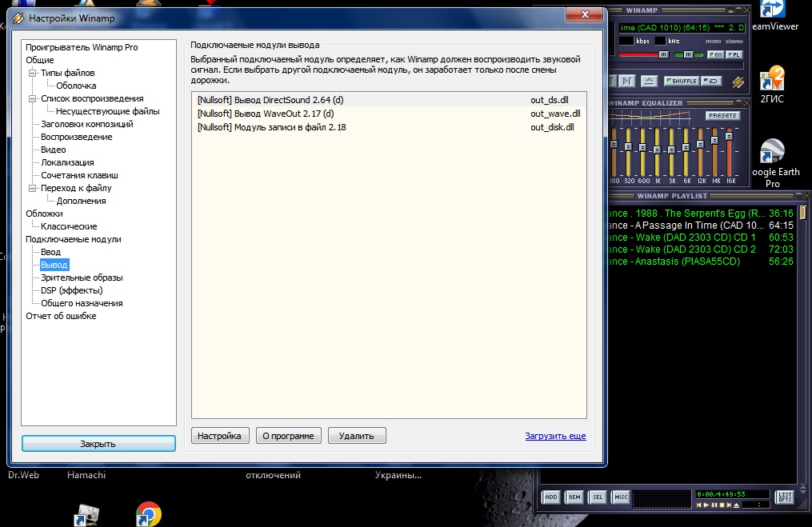Click playlist mini Play icon
Image resolution: width=812 pixels, height=527 pixels.
[x=706, y=505]
